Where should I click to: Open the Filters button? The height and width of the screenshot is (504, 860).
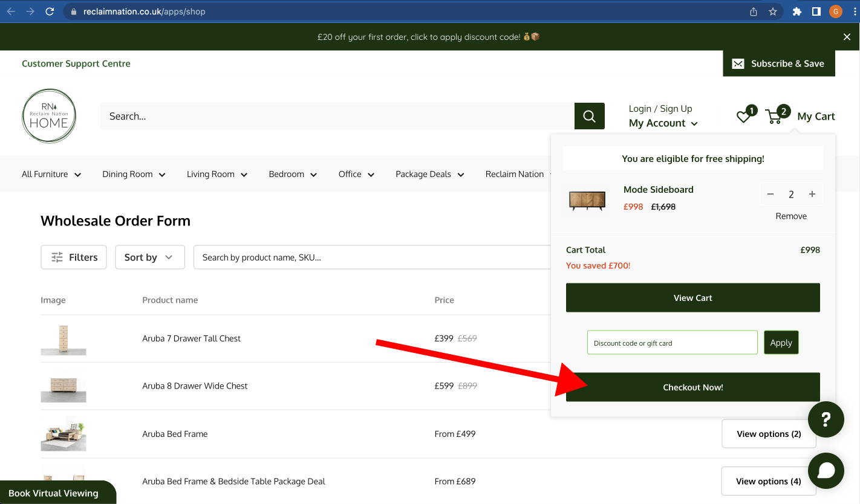pos(74,257)
